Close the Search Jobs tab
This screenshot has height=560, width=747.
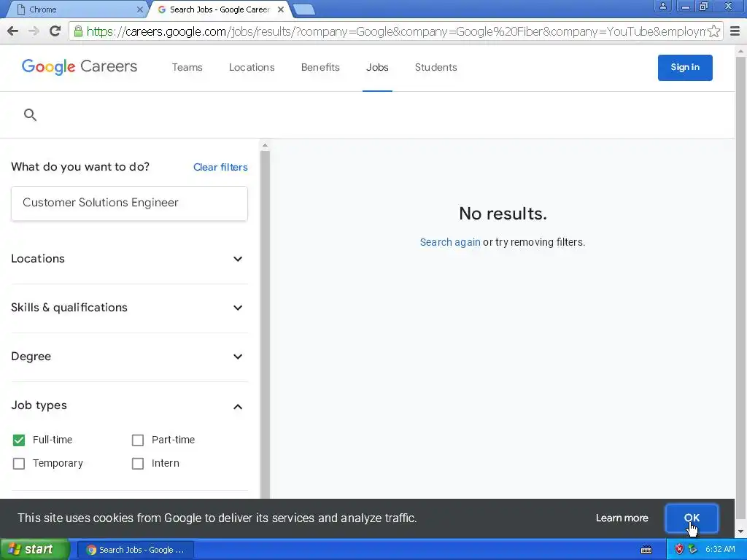click(281, 9)
